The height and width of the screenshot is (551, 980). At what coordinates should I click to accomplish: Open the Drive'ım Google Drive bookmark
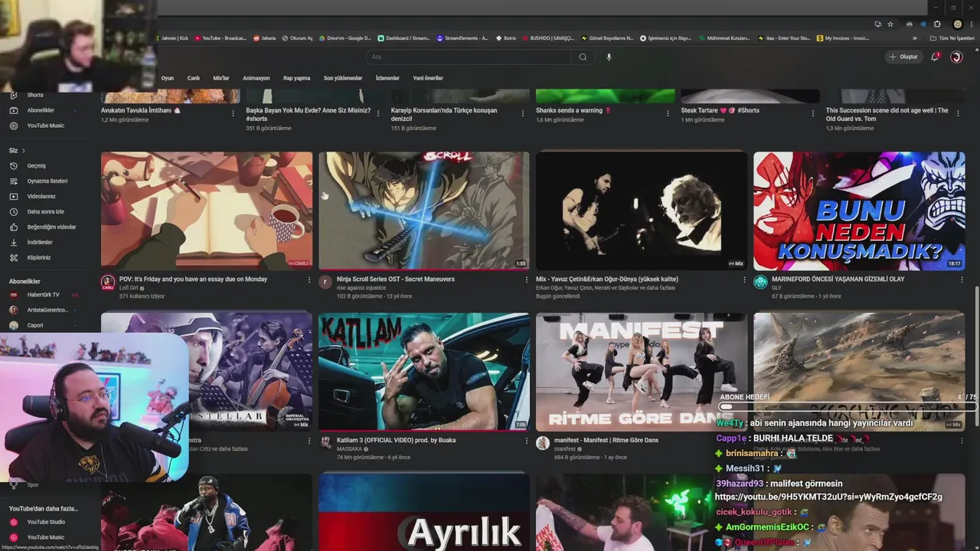pyautogui.click(x=345, y=37)
